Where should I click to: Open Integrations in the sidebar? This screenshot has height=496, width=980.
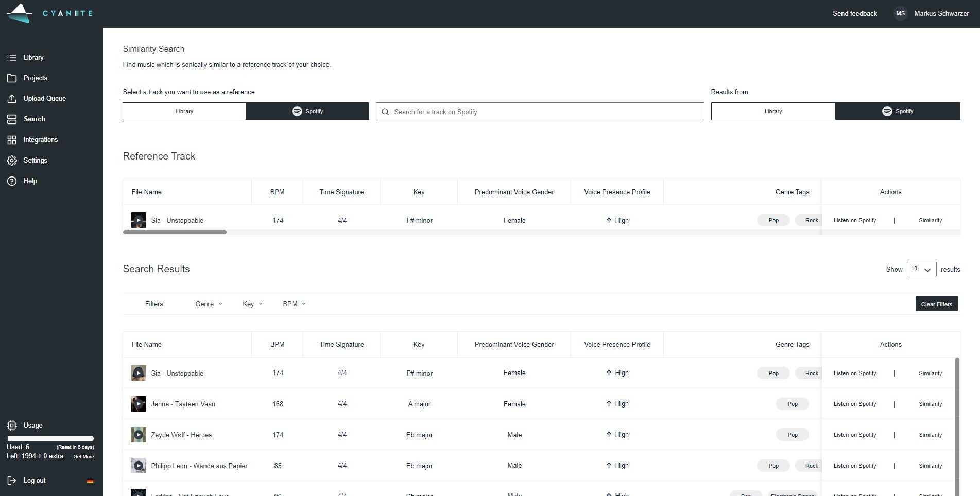40,140
